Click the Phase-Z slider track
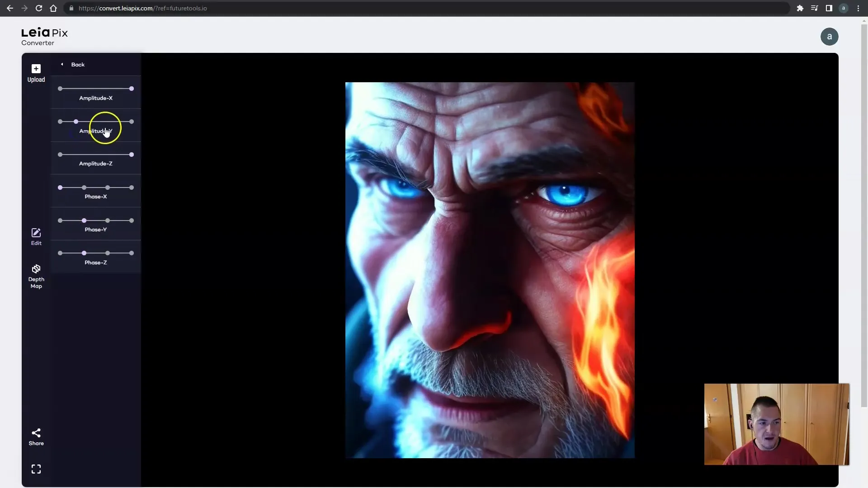This screenshot has width=868, height=488. tap(95, 253)
